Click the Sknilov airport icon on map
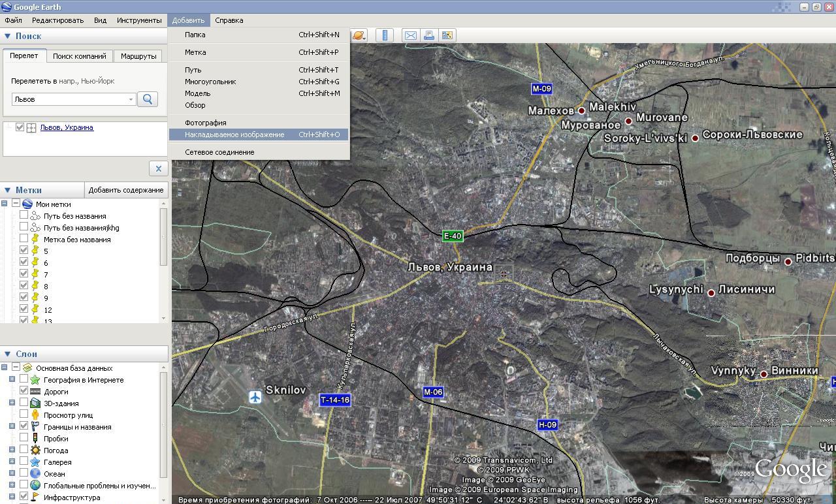The width and height of the screenshot is (836, 504). 255,397
